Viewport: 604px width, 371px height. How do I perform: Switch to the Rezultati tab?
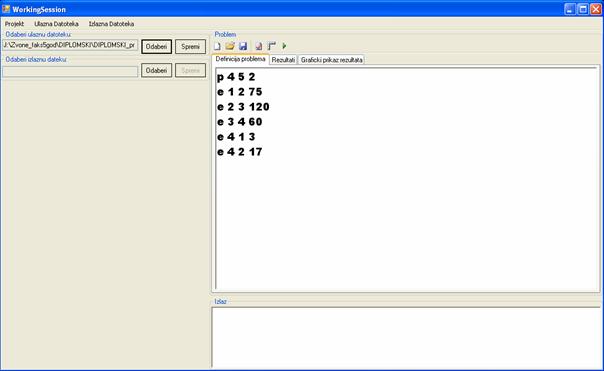point(283,60)
